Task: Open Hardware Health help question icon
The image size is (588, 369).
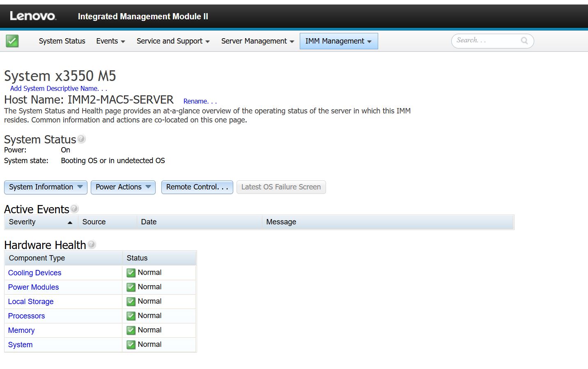Action: 92,244
